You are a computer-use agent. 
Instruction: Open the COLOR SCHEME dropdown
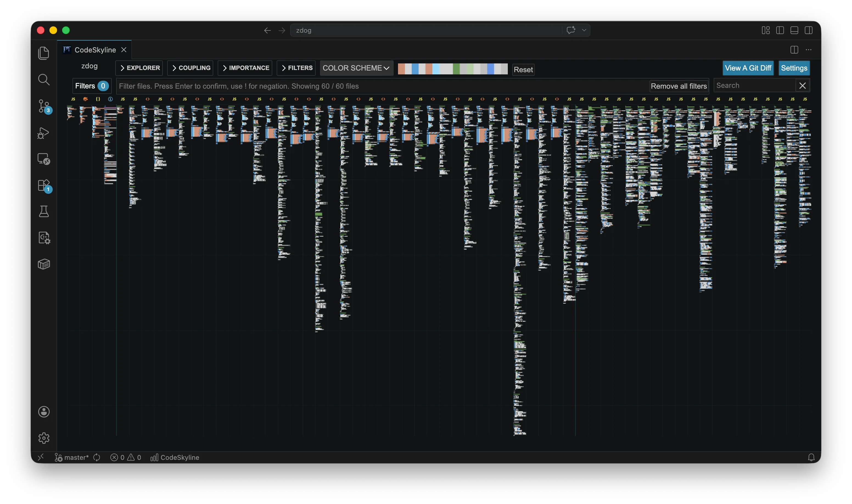tap(356, 68)
